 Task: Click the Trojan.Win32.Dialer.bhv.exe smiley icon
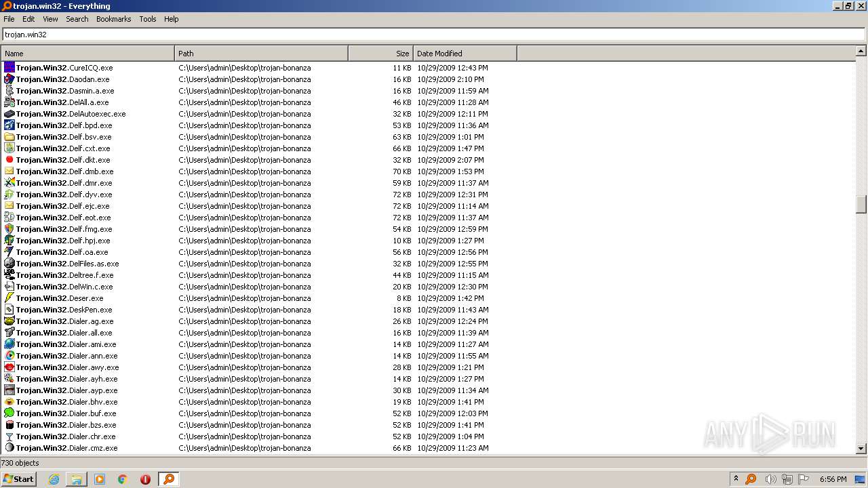coord(9,402)
